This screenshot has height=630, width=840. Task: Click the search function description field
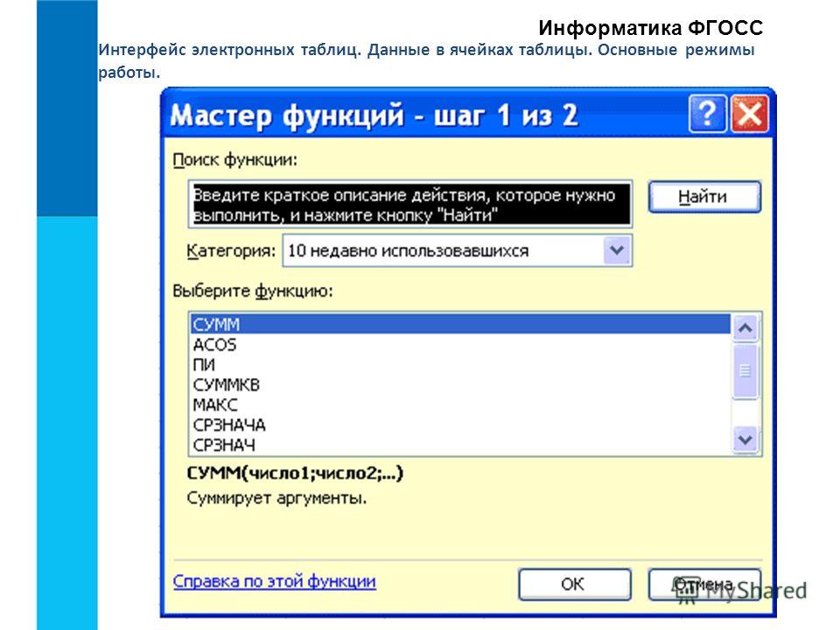coord(409,204)
